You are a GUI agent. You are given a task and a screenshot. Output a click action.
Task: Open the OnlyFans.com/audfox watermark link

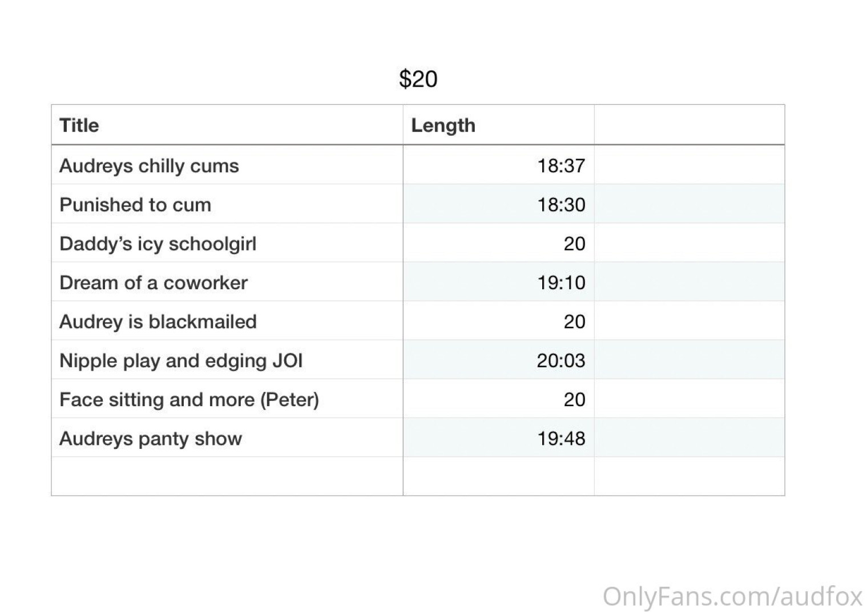coord(732,597)
